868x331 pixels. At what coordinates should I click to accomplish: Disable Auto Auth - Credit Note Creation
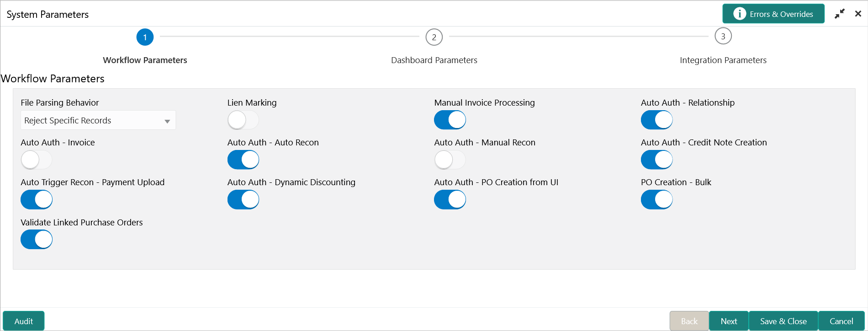point(657,160)
